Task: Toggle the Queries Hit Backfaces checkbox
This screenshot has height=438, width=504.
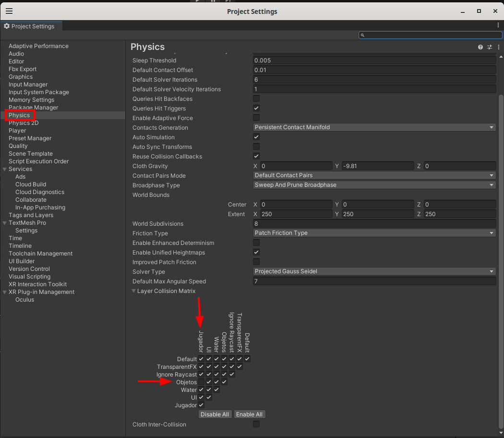Action: (256, 99)
